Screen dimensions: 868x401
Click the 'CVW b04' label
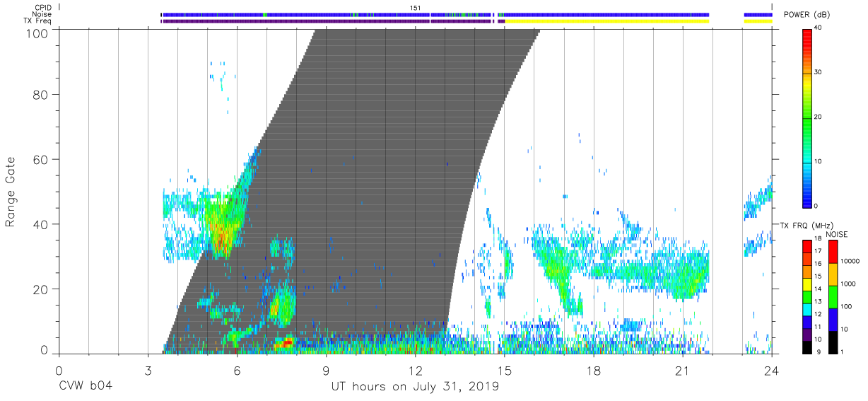85,387
